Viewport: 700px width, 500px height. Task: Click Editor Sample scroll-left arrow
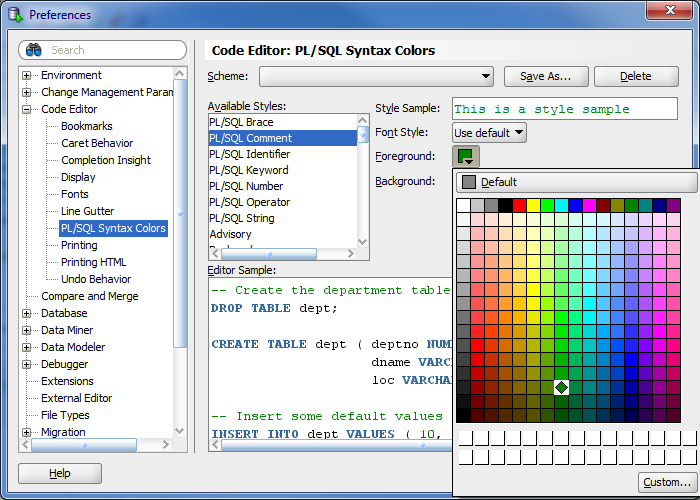[216, 445]
